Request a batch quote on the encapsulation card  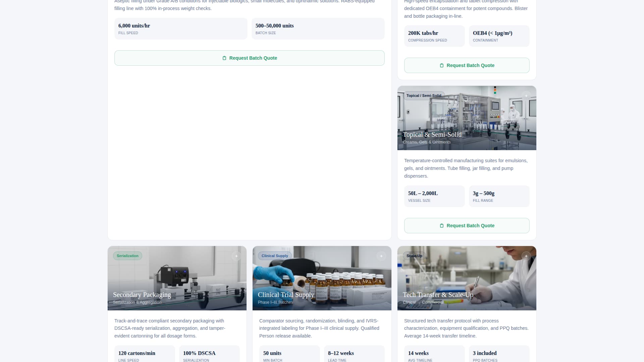point(467,65)
